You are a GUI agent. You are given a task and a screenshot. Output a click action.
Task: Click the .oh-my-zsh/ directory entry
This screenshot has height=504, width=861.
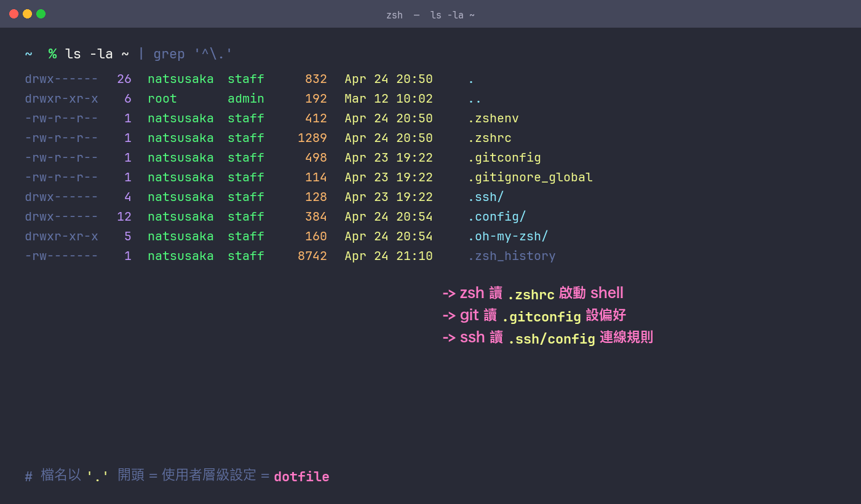[x=507, y=237]
